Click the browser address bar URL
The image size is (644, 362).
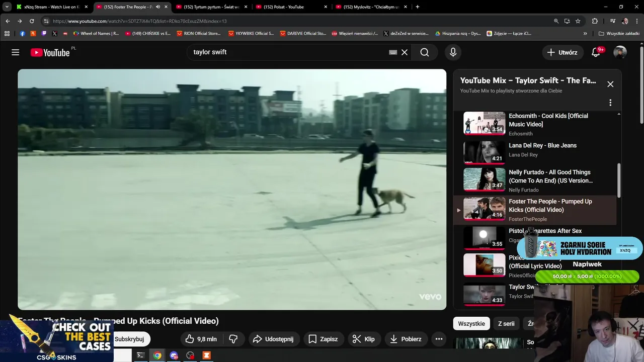(x=140, y=21)
